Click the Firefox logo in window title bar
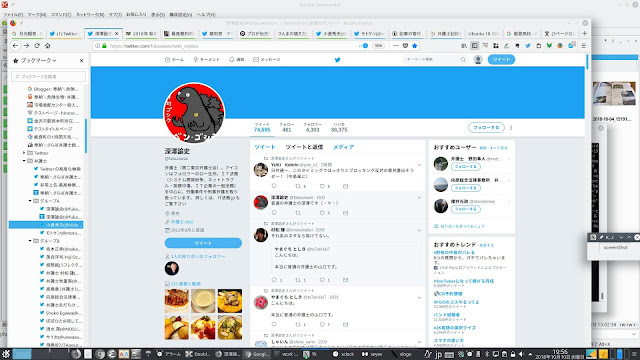 click(x=13, y=23)
